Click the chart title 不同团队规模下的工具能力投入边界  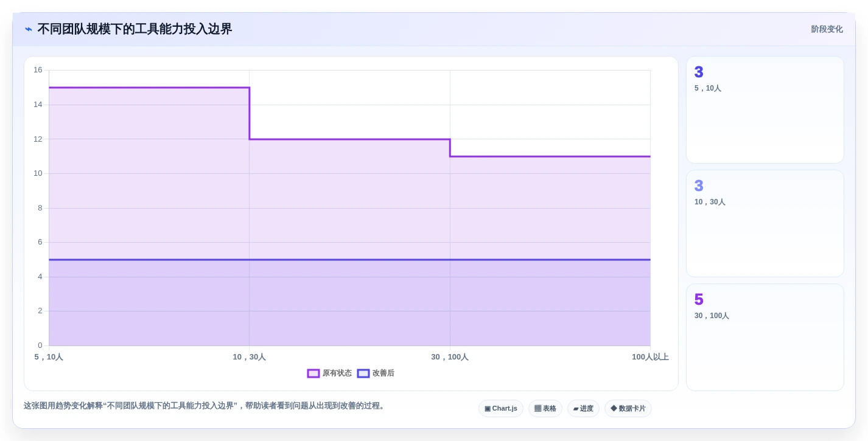coord(135,29)
